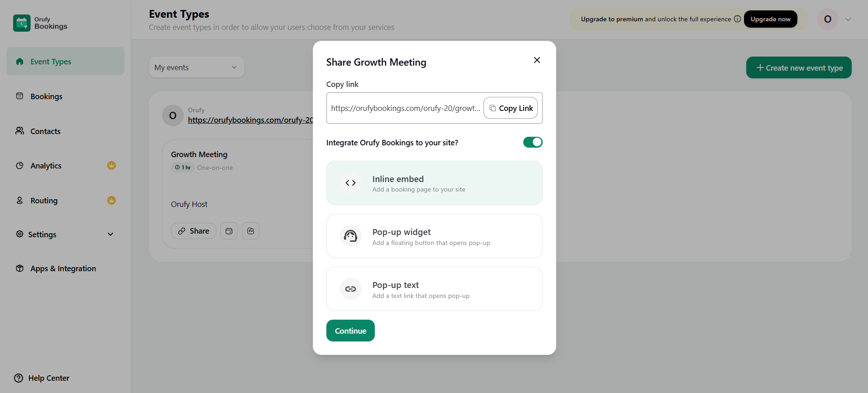Click the export icon on Growth Meeting card
Viewport: 868px width, 393px height.
(x=251, y=231)
